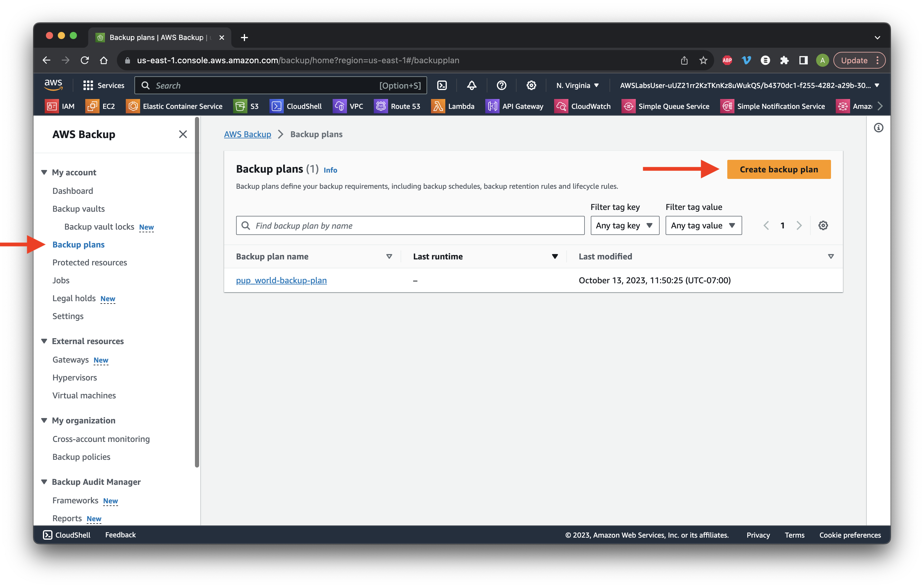Screen dimensions: 924x588
Task: Open the EC2 service shortcut
Action: [100, 106]
